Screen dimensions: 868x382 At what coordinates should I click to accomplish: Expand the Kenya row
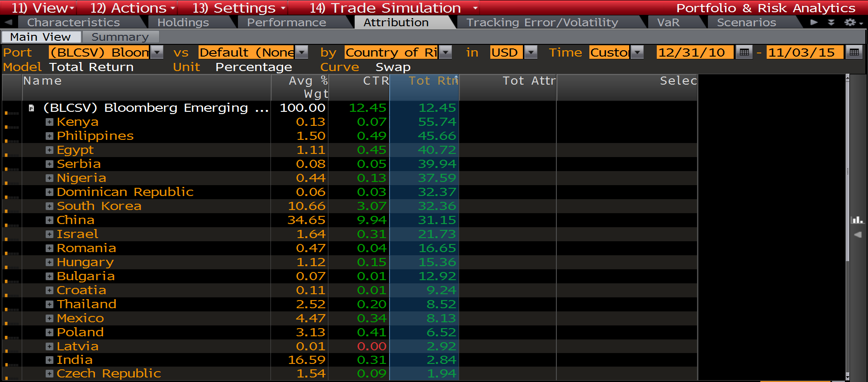[49, 122]
